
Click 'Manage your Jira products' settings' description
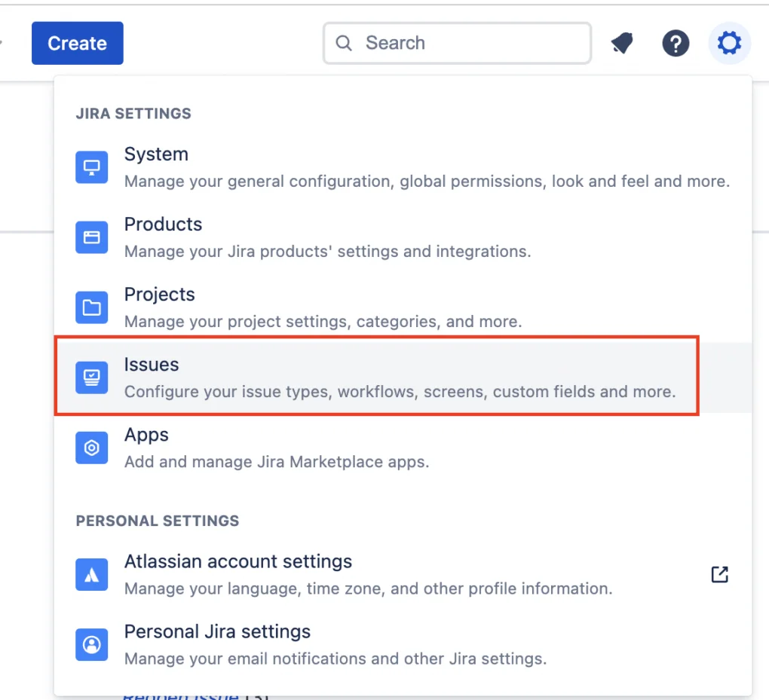click(328, 252)
